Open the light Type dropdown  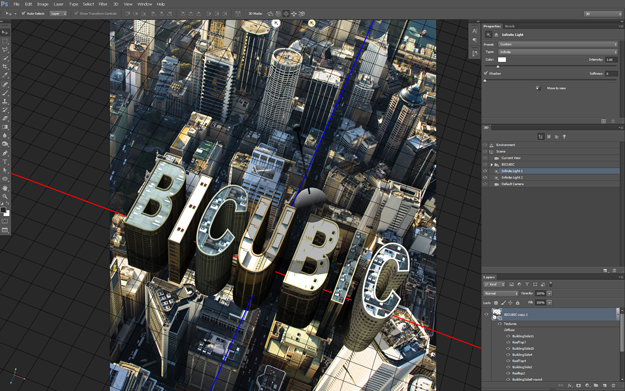[557, 52]
